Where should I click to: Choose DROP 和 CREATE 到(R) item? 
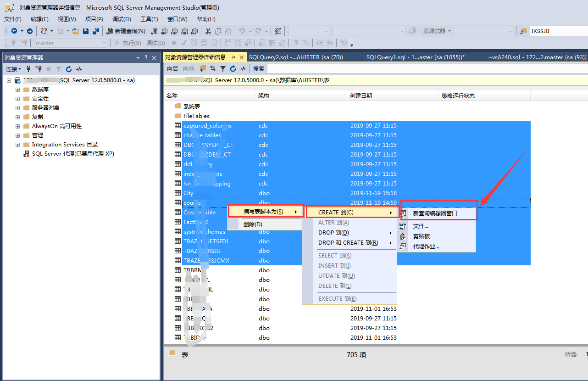point(349,243)
